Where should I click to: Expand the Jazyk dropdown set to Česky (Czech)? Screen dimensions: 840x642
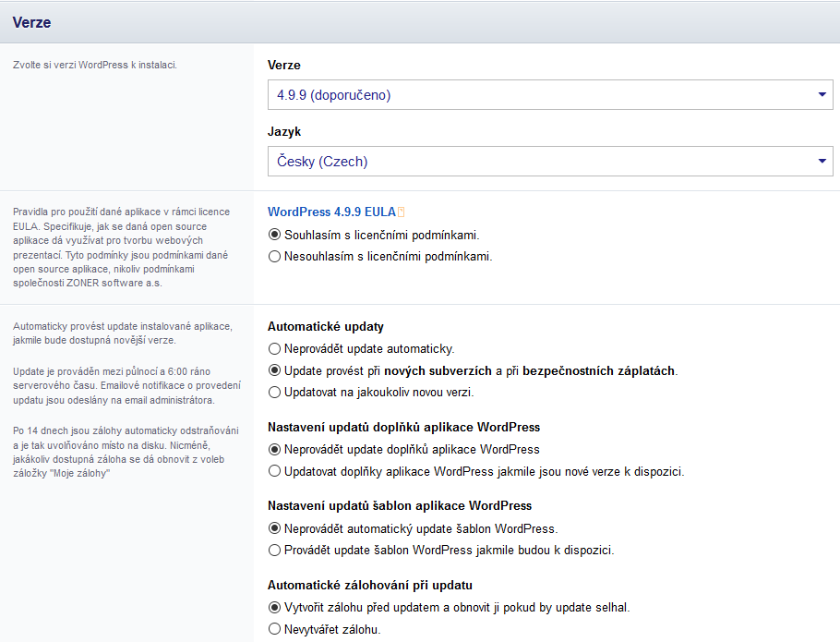(x=550, y=162)
